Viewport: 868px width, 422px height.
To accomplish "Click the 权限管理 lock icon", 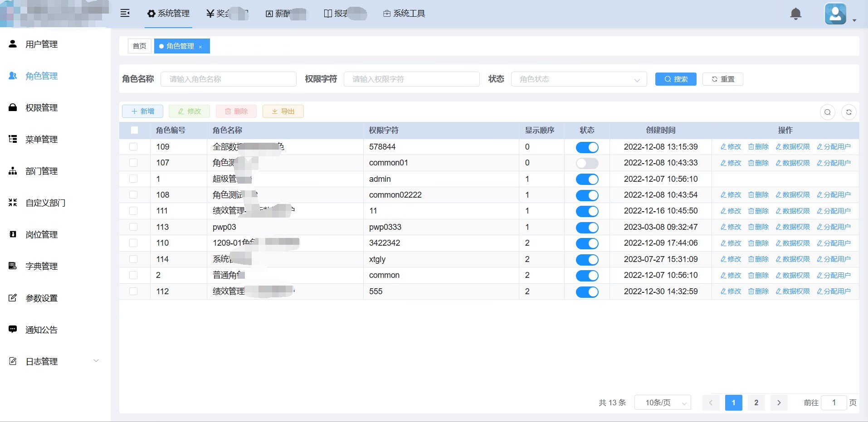I will pyautogui.click(x=13, y=107).
